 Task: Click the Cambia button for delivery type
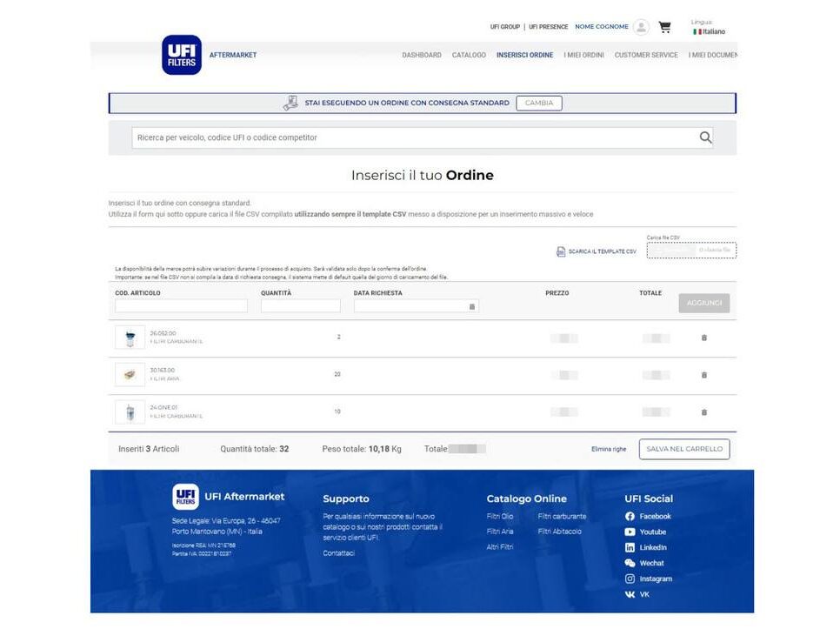pos(539,102)
